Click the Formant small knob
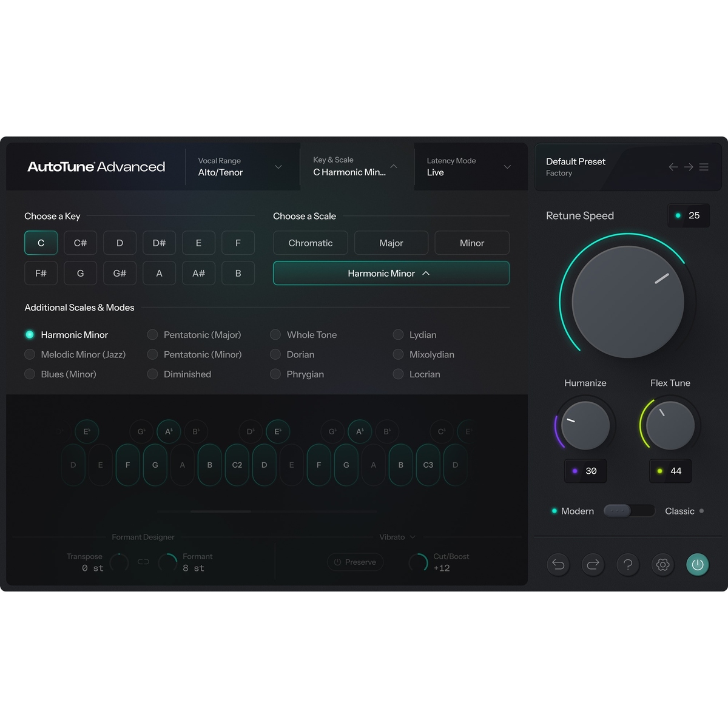Screen dimensions: 728x728 (167, 562)
